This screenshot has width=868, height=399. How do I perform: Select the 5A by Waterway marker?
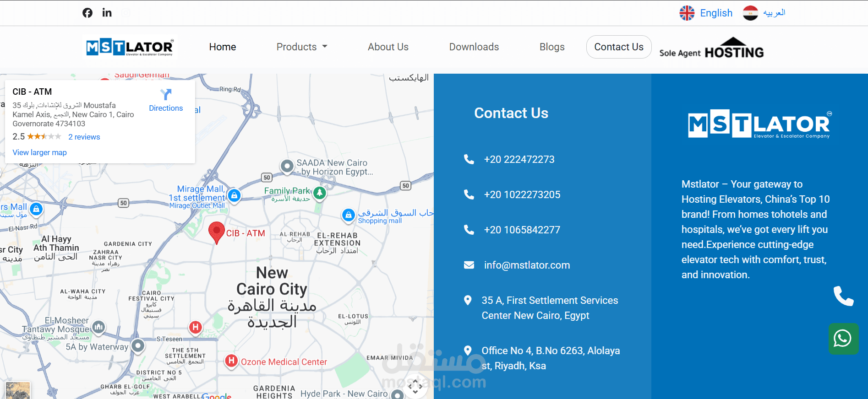point(138,346)
